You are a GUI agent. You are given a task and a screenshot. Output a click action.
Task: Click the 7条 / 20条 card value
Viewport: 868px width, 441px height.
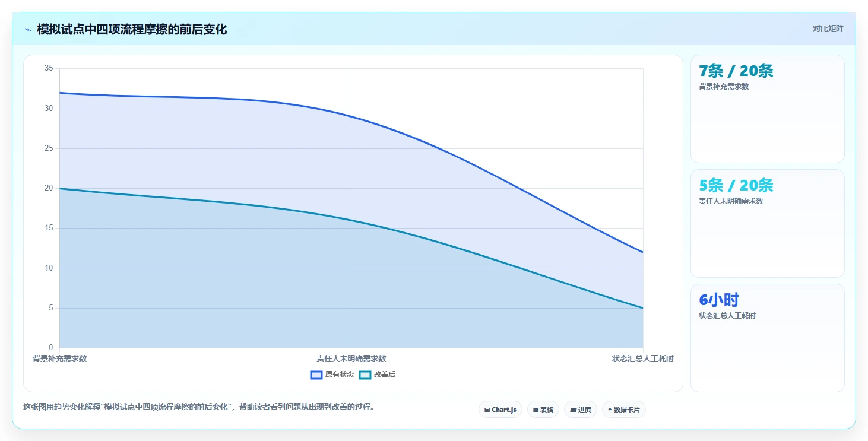(736, 71)
